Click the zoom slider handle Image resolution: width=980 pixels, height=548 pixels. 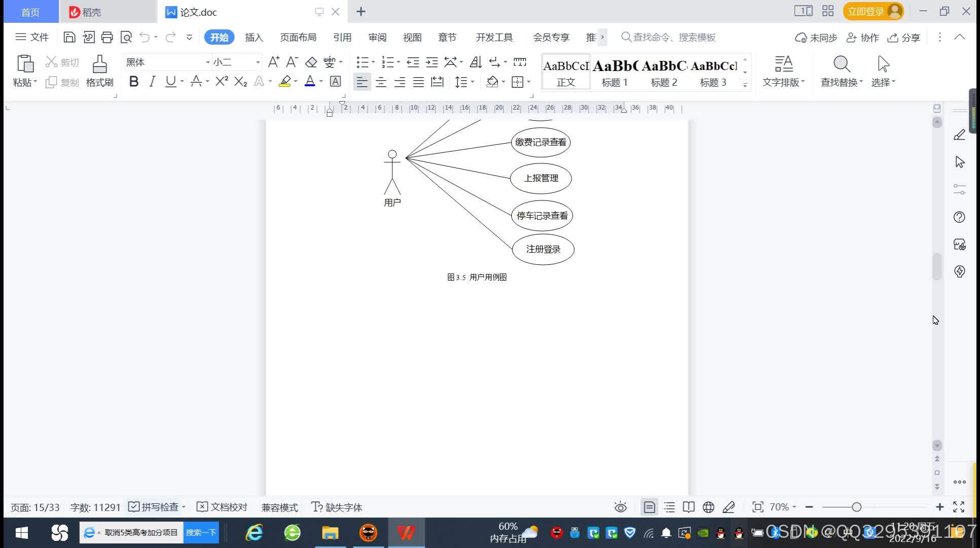coord(857,507)
